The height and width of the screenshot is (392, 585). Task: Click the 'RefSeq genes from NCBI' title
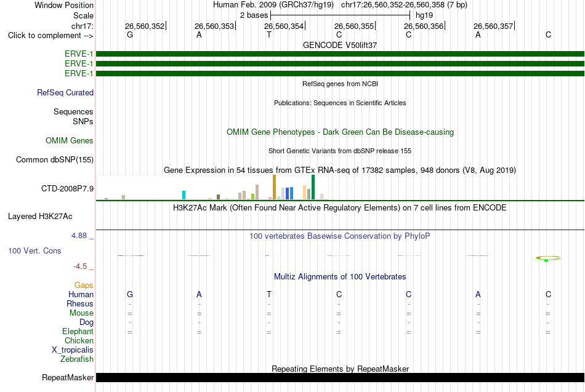(x=341, y=84)
